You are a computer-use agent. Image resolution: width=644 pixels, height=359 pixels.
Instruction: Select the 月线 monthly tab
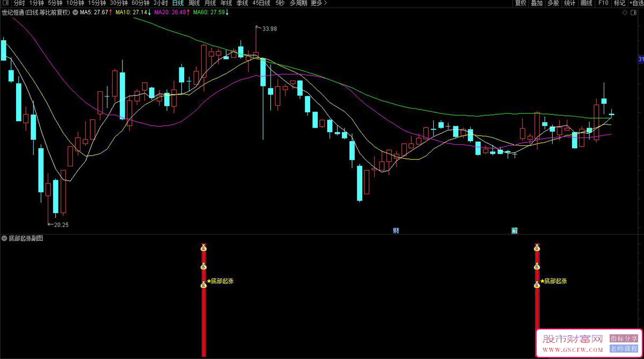click(x=210, y=3)
